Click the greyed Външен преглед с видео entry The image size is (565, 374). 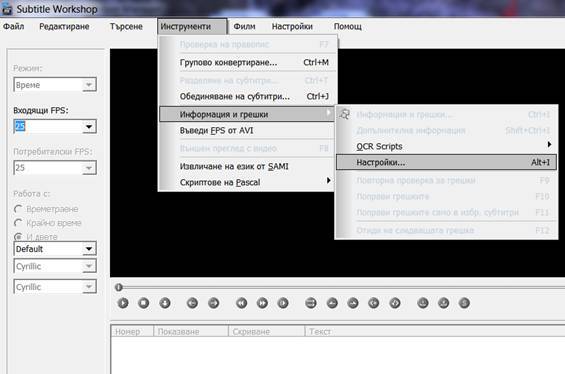[x=247, y=148]
